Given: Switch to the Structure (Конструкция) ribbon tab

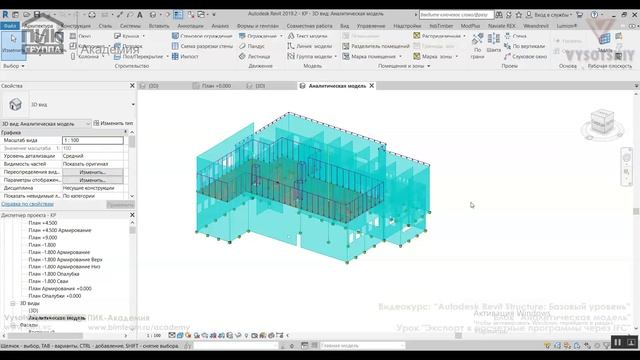Looking at the screenshot, I should point(76,26).
